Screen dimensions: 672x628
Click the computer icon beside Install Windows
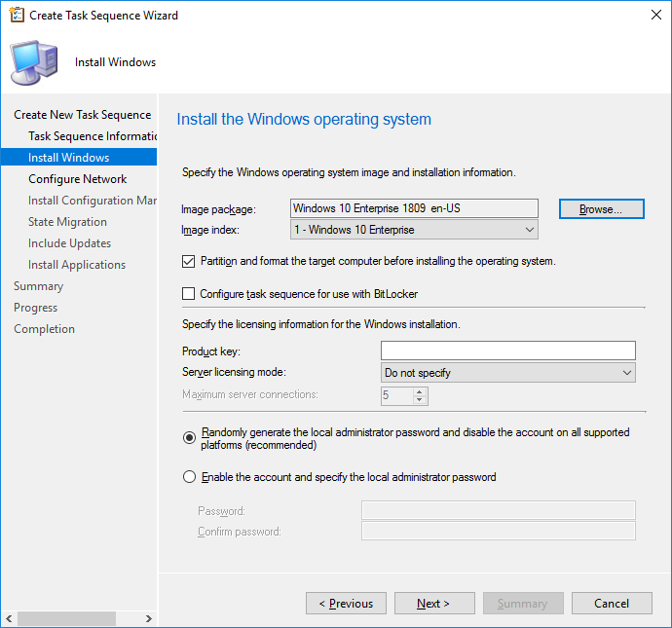pyautogui.click(x=34, y=63)
